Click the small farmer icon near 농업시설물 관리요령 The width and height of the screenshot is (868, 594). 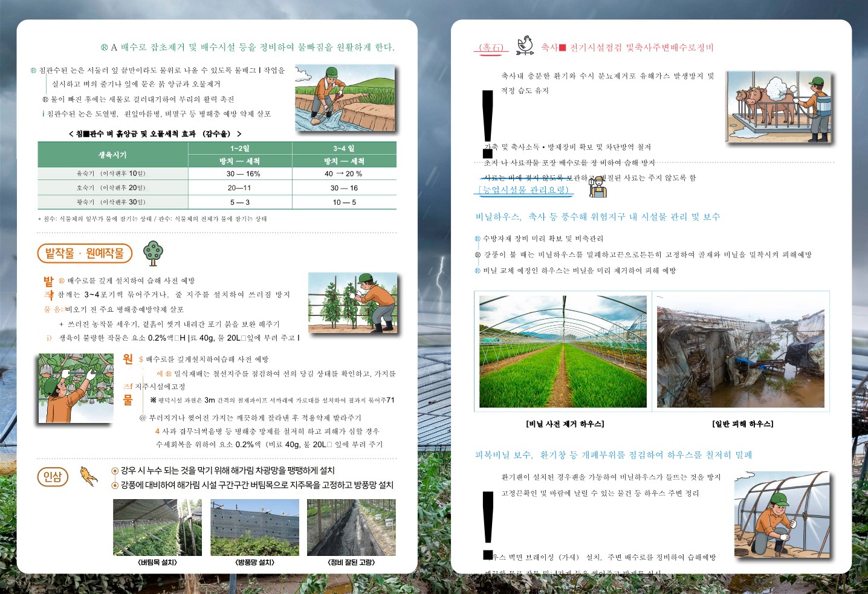pos(597,187)
